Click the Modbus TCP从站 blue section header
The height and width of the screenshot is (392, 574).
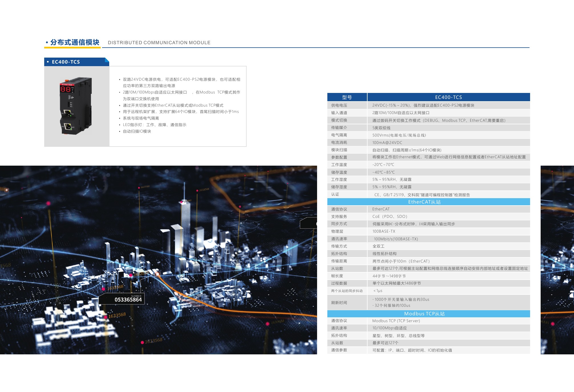(x=424, y=314)
